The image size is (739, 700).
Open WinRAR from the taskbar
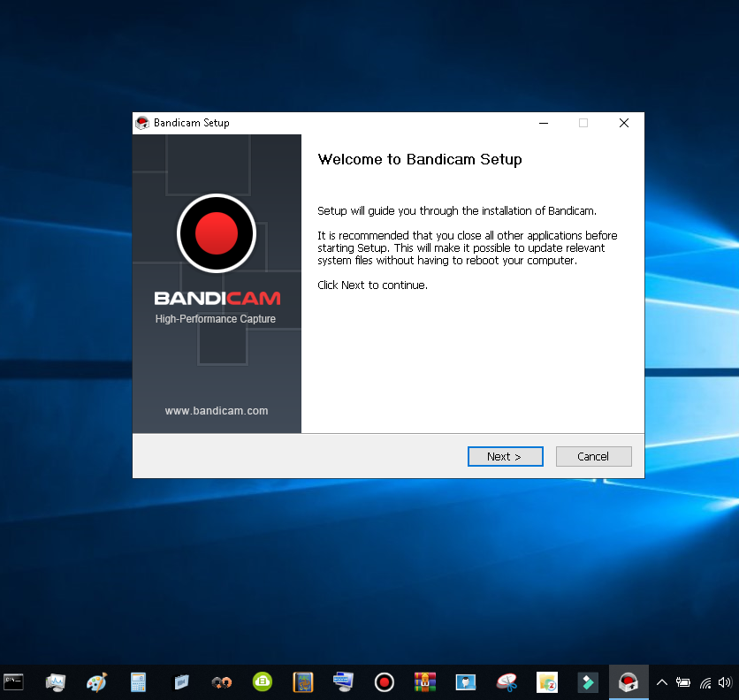click(x=424, y=682)
